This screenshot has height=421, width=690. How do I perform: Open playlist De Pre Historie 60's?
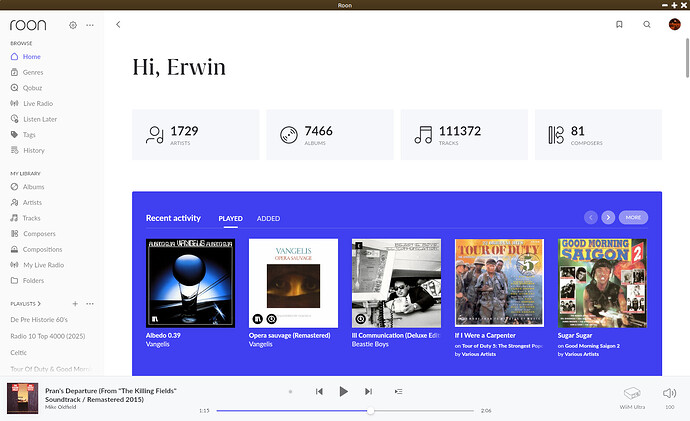(x=39, y=320)
